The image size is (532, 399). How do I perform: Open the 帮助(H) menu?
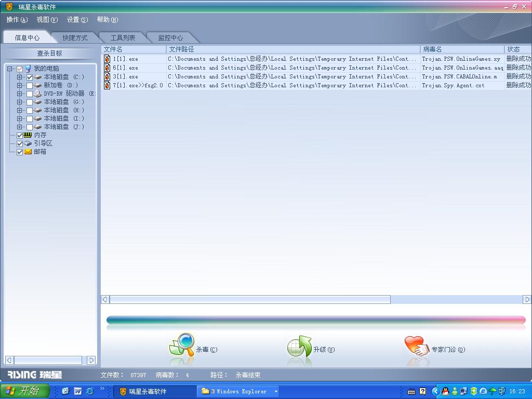[108, 20]
